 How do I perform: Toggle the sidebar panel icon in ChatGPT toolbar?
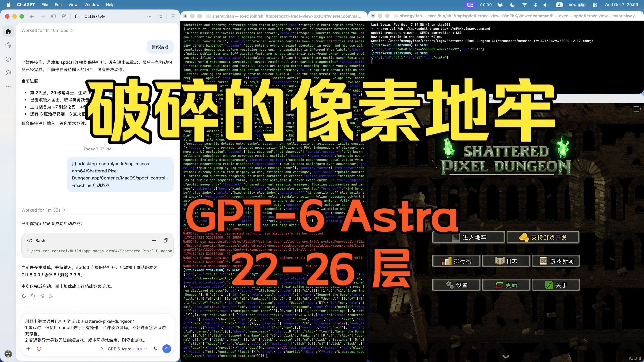click(53, 16)
